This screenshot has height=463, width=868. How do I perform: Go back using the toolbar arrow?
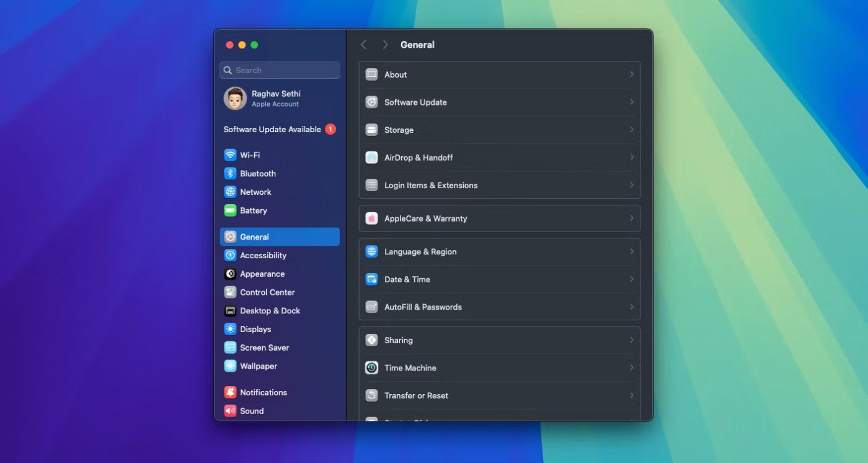point(364,45)
